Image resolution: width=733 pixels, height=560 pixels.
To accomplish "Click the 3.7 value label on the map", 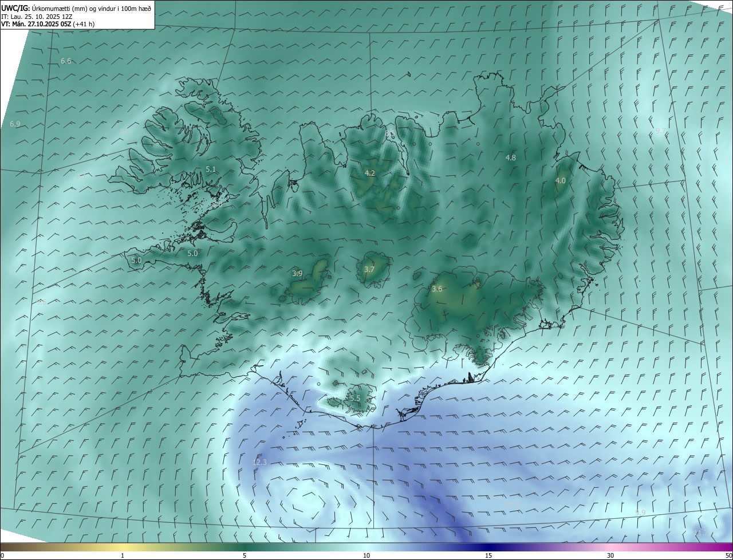I will pyautogui.click(x=369, y=270).
